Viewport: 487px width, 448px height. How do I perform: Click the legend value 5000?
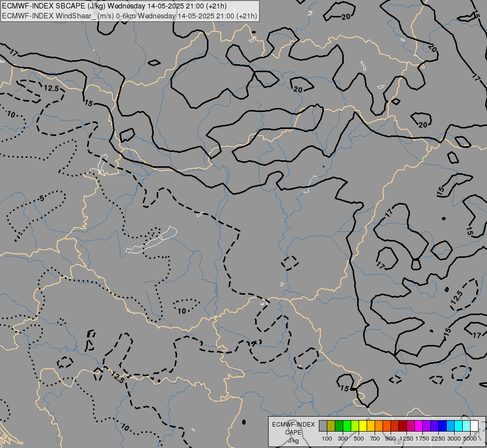click(x=470, y=439)
